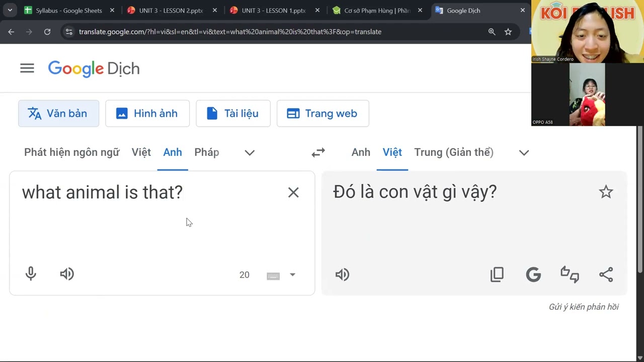Search translation on Google with G icon

[x=533, y=275]
